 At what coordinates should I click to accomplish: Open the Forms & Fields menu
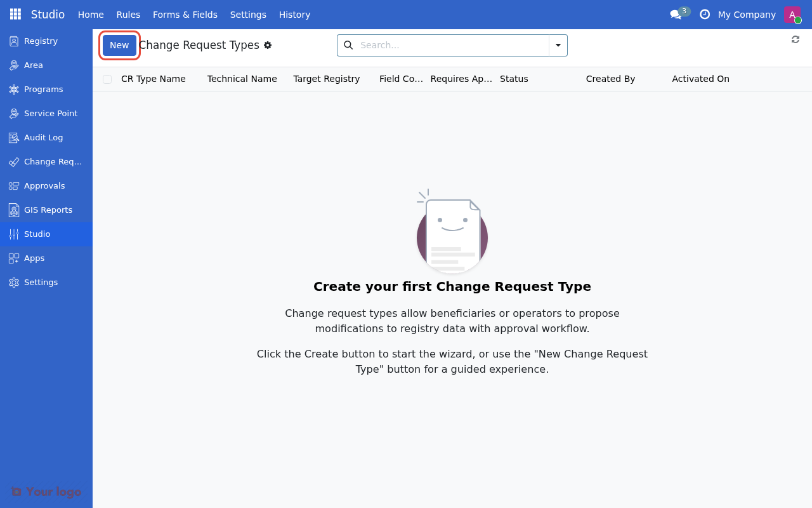185,15
